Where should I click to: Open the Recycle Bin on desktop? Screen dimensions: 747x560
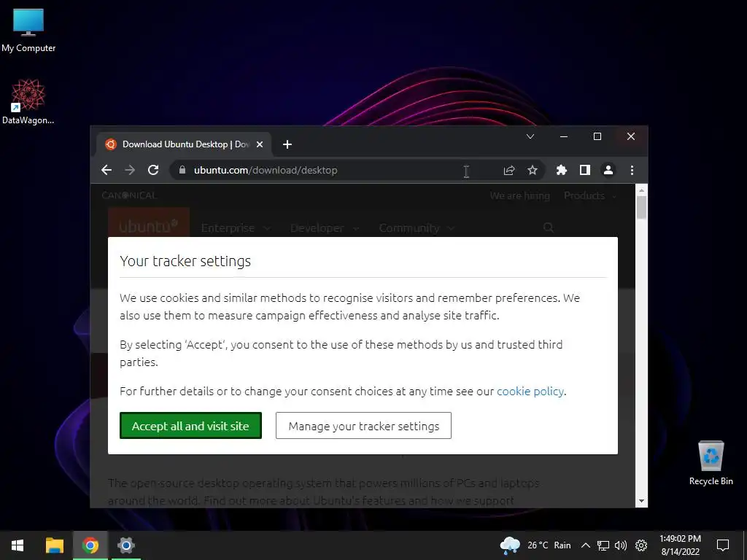[711, 463]
